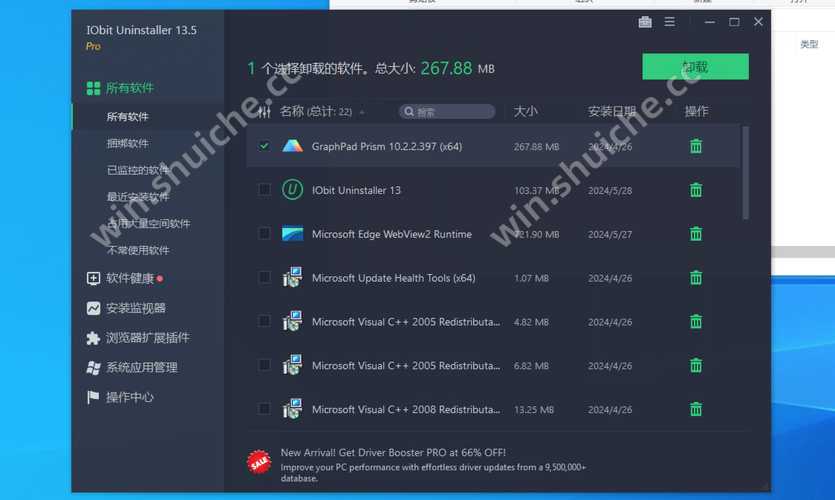
Task: Open the hamburger menu in title bar
Action: [x=669, y=22]
